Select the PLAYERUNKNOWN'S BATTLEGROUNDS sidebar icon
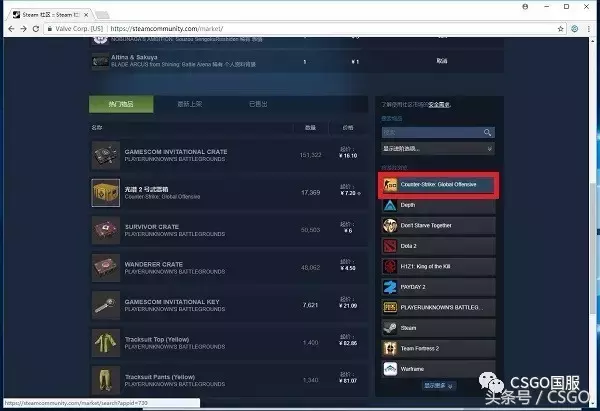The image size is (600, 411). [x=390, y=308]
